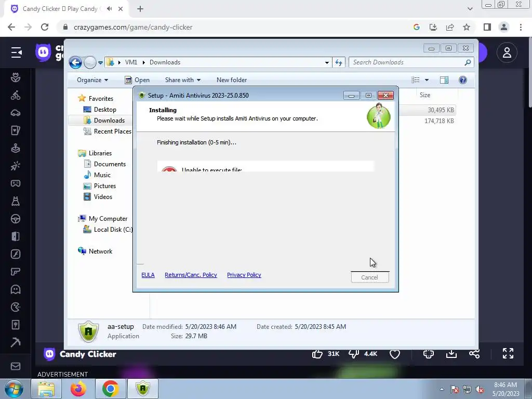Expand the address bar history dropdown
532x399 pixels.
click(327, 62)
